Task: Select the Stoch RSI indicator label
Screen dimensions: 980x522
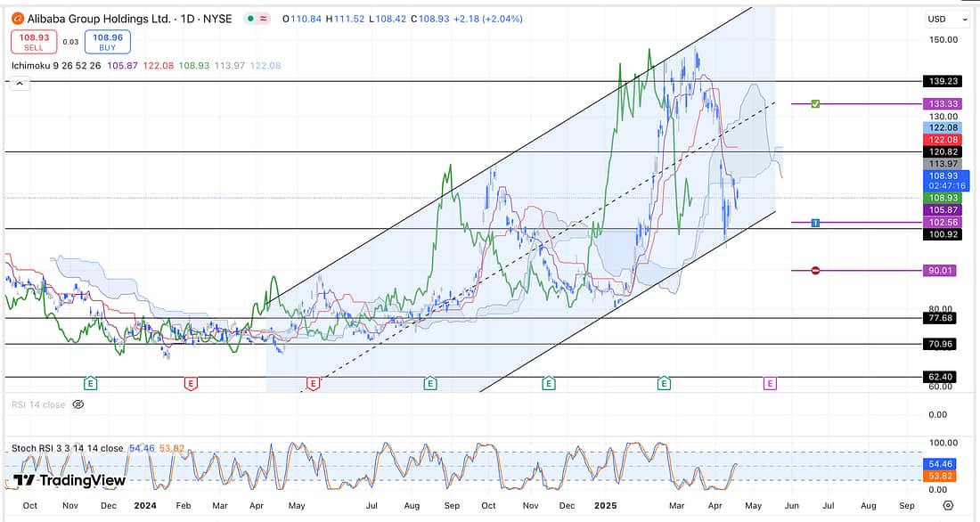Action: coord(67,448)
